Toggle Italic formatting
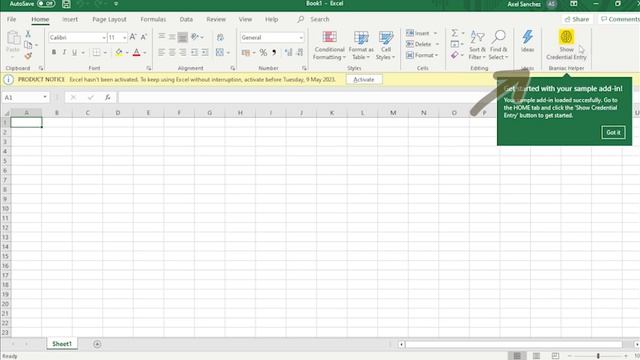 click(x=64, y=52)
